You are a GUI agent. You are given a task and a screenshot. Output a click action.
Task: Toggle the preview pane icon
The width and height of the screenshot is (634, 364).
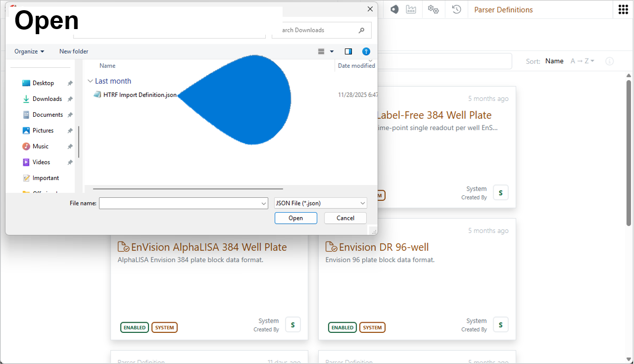tap(348, 51)
